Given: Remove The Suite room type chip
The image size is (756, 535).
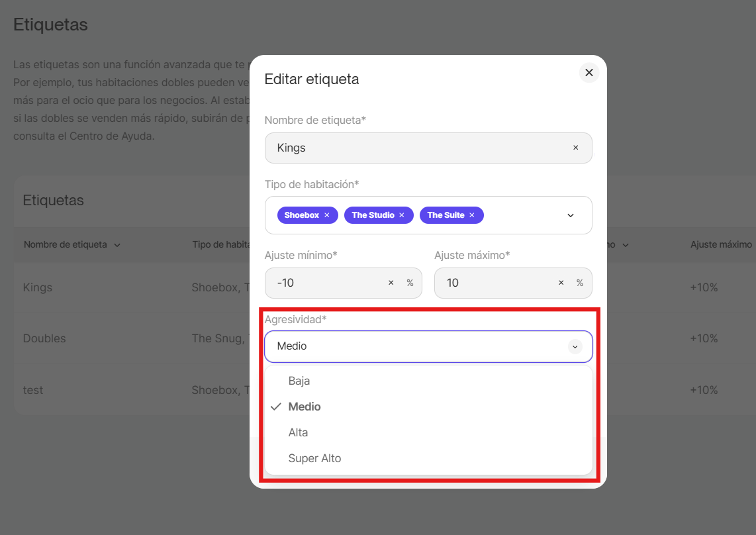Looking at the screenshot, I should pos(472,215).
